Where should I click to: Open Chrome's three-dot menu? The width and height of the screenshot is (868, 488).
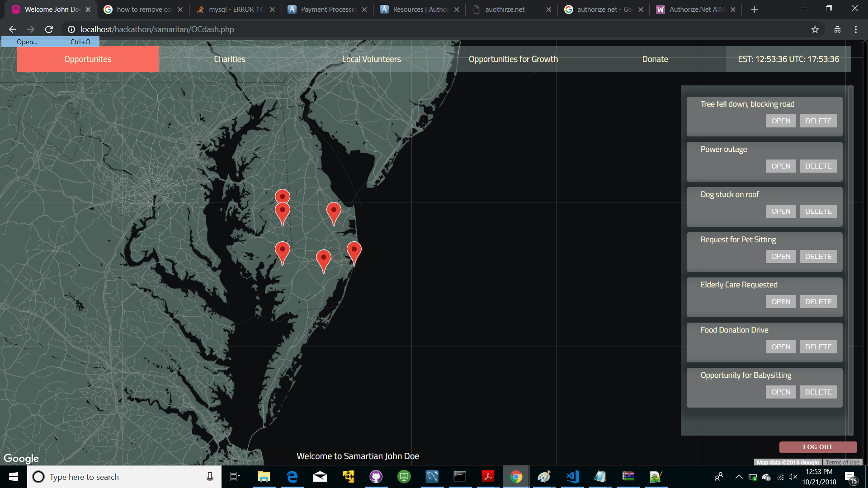[855, 29]
